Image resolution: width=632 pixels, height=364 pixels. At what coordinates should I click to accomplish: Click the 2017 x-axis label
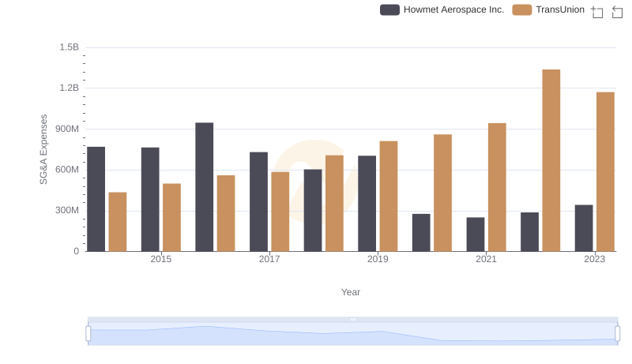tap(269, 259)
